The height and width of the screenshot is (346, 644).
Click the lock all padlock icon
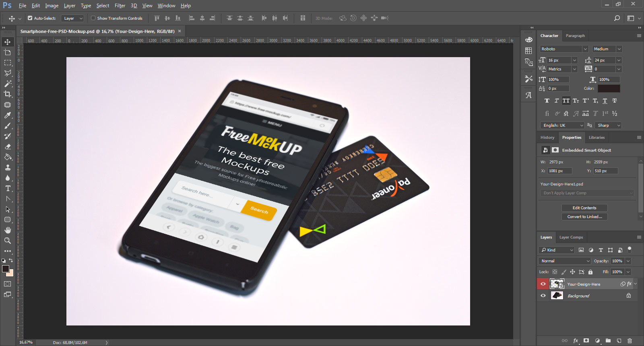point(590,272)
